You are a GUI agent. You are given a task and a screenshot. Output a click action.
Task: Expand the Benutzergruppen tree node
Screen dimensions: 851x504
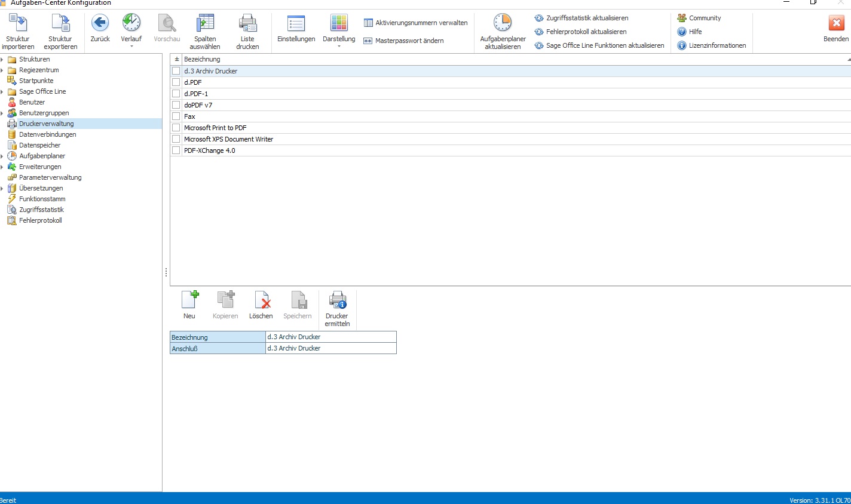2,113
